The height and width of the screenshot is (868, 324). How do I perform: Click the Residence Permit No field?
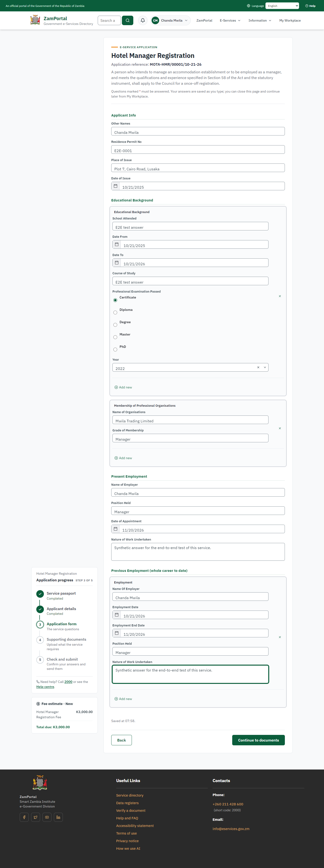[198, 149]
